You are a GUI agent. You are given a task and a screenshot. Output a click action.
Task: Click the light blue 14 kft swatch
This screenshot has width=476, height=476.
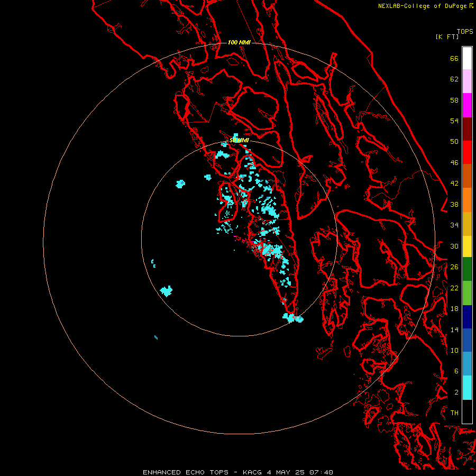click(467, 364)
